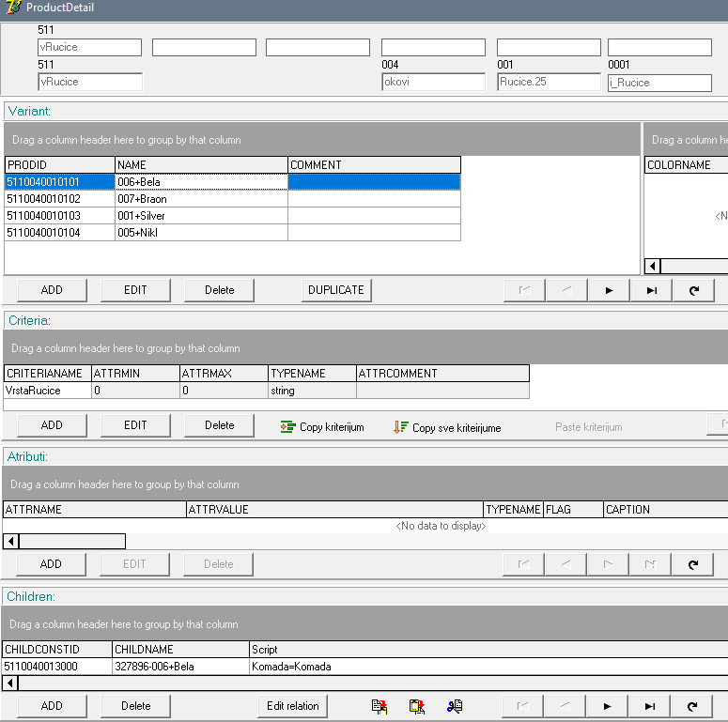The image size is (728, 722).
Task: Sort by ATTRNAME column header
Action: (95, 510)
